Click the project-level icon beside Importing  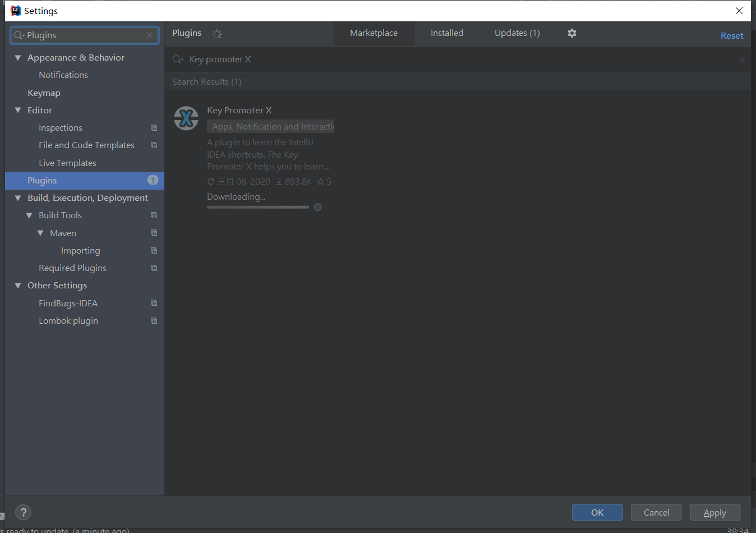pos(154,251)
